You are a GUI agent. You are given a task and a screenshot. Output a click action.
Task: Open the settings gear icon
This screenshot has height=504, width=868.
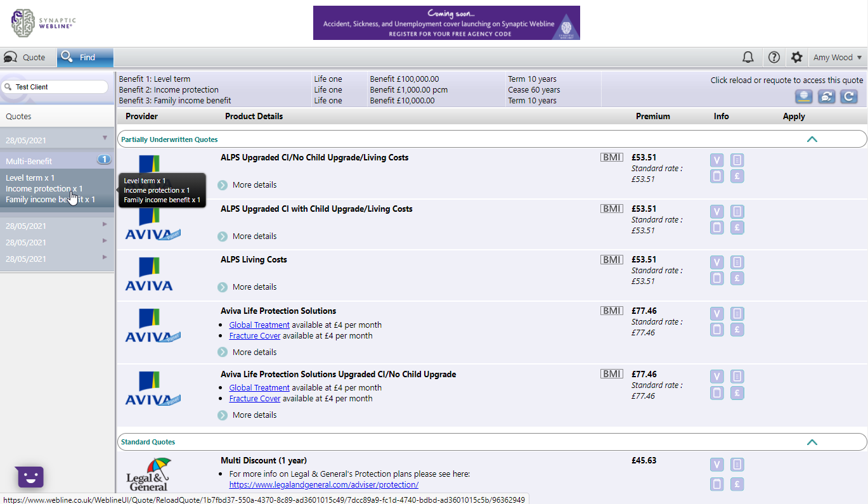click(x=796, y=57)
